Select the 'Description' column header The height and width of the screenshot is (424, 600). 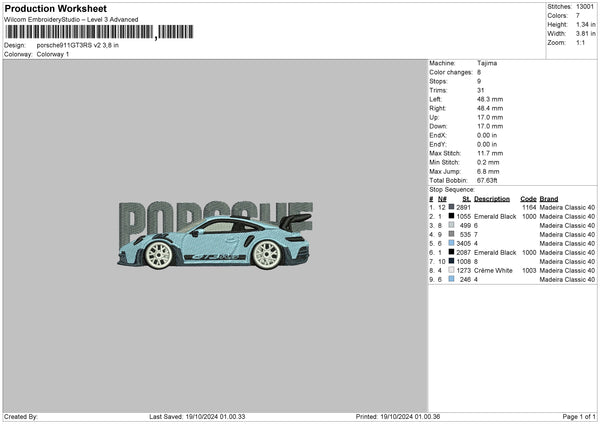[x=492, y=199]
